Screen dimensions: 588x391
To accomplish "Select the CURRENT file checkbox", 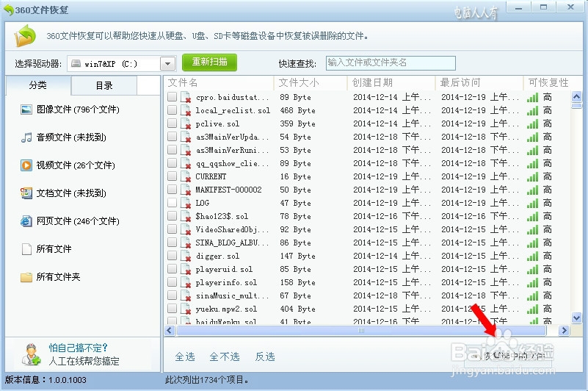I will coord(172,176).
